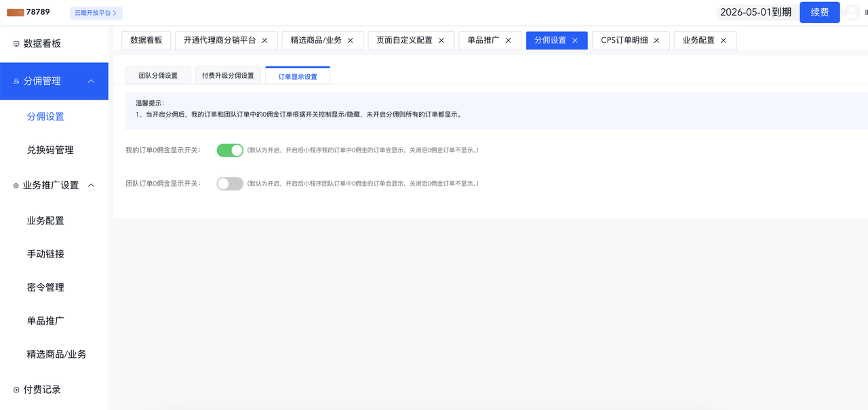Image resolution: width=868 pixels, height=410 pixels.
Task: Disable 我的订单0佣金显示开关 toggle
Action: 230,150
